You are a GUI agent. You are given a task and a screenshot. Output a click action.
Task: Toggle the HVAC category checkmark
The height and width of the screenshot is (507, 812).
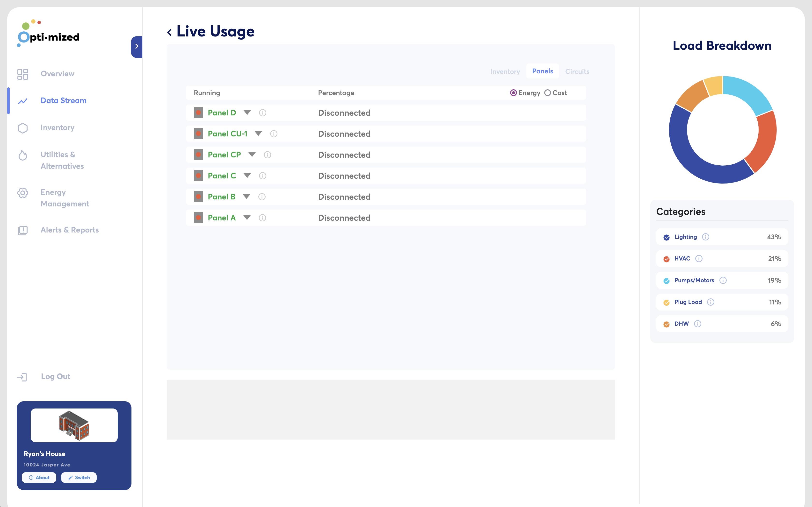point(666,259)
